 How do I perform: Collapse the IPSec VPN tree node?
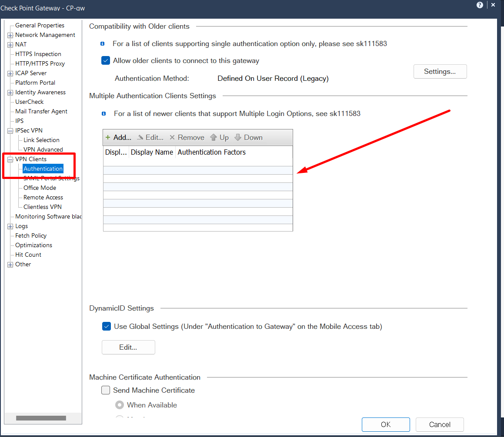pos(10,130)
